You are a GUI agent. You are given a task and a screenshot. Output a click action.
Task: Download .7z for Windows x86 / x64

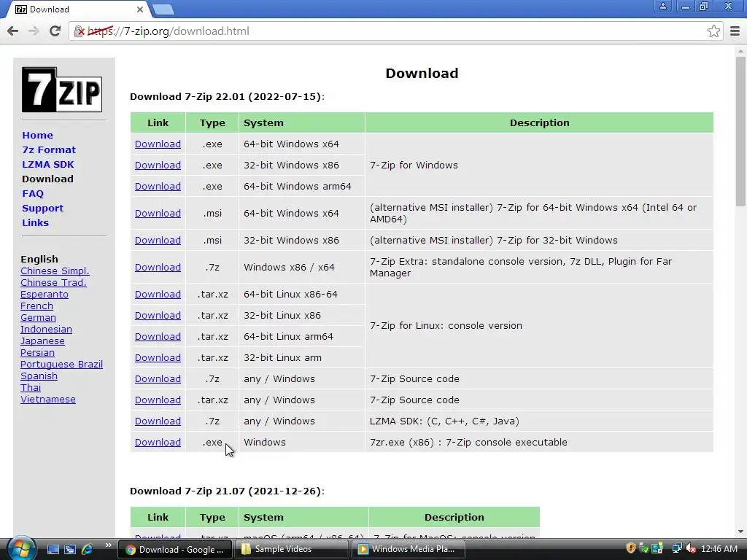pos(158,267)
